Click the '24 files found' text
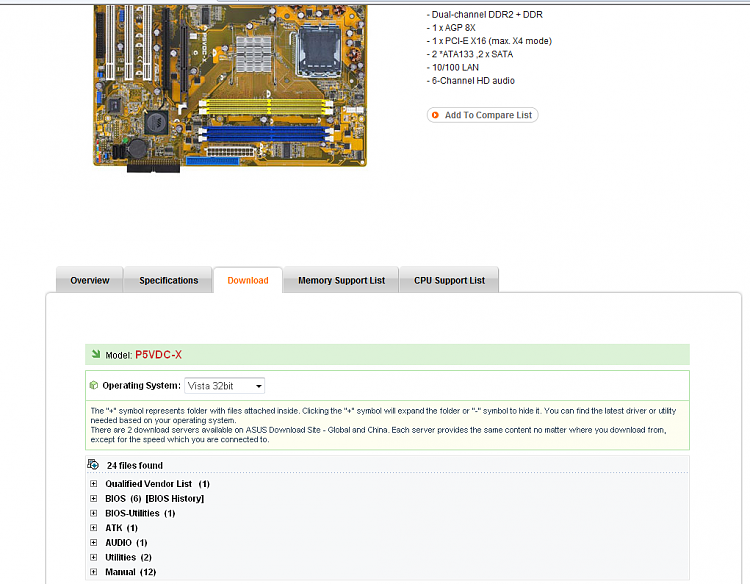Viewport: 750px width, 584px height. click(135, 465)
